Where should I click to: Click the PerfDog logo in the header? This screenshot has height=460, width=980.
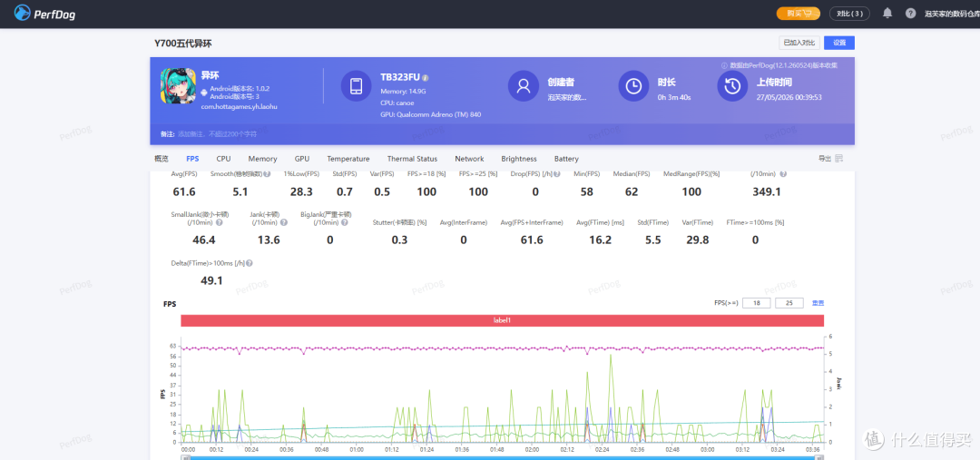[x=45, y=13]
